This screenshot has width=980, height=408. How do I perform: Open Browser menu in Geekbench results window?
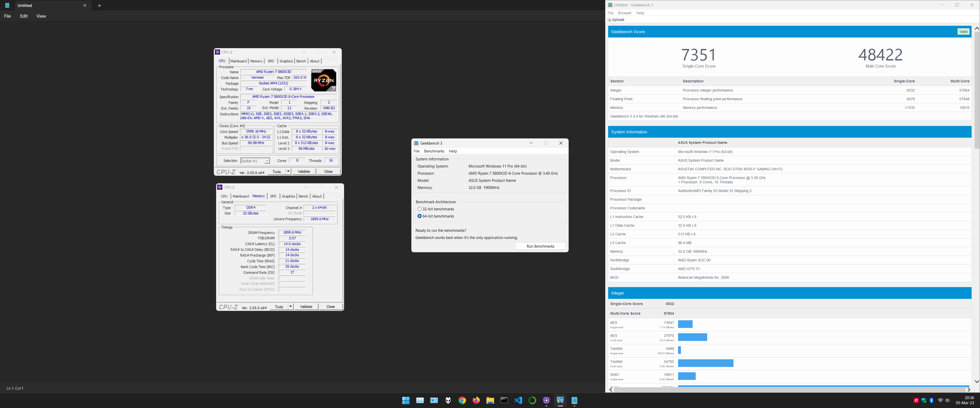(625, 13)
